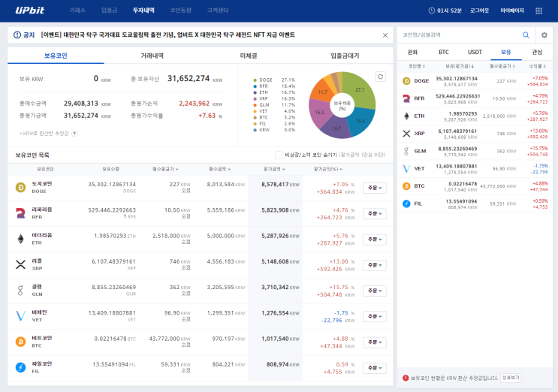Open order dropdown for BTC row
The image size is (558, 392).
(x=375, y=342)
